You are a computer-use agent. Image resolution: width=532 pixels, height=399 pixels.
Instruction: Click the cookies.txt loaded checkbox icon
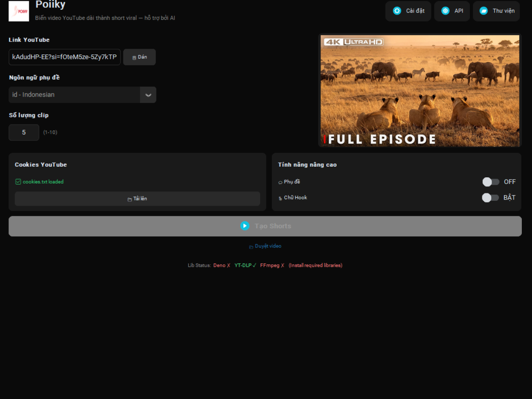pos(18,182)
